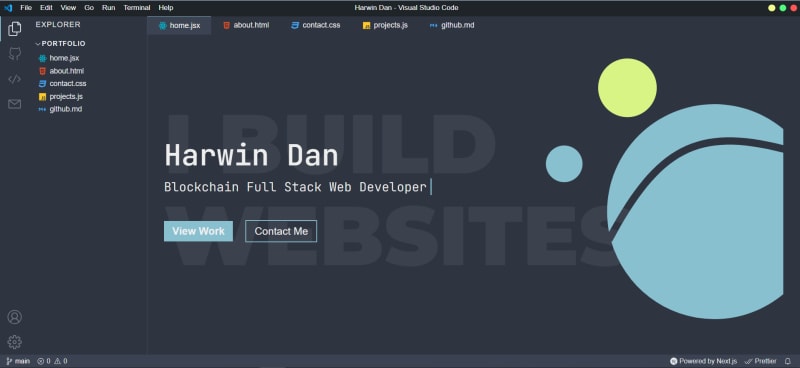This screenshot has height=368, width=800.
Task: Click the green window control dot
Action: tap(783, 8)
